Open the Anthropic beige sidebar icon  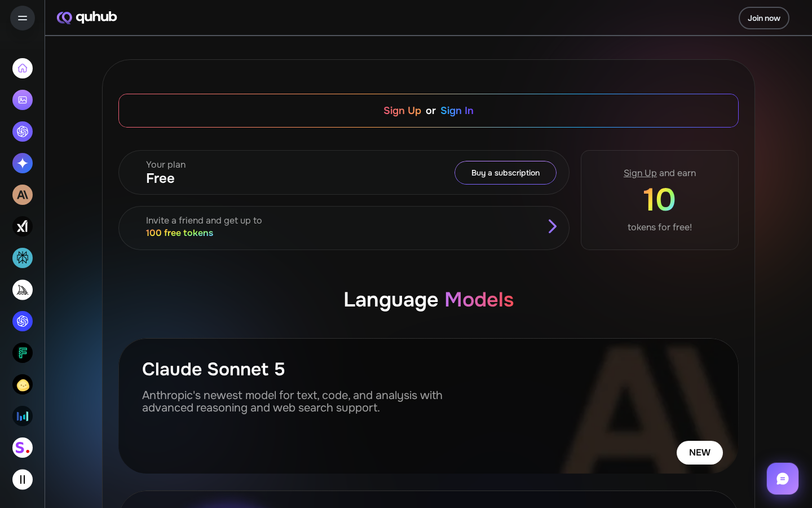click(23, 195)
